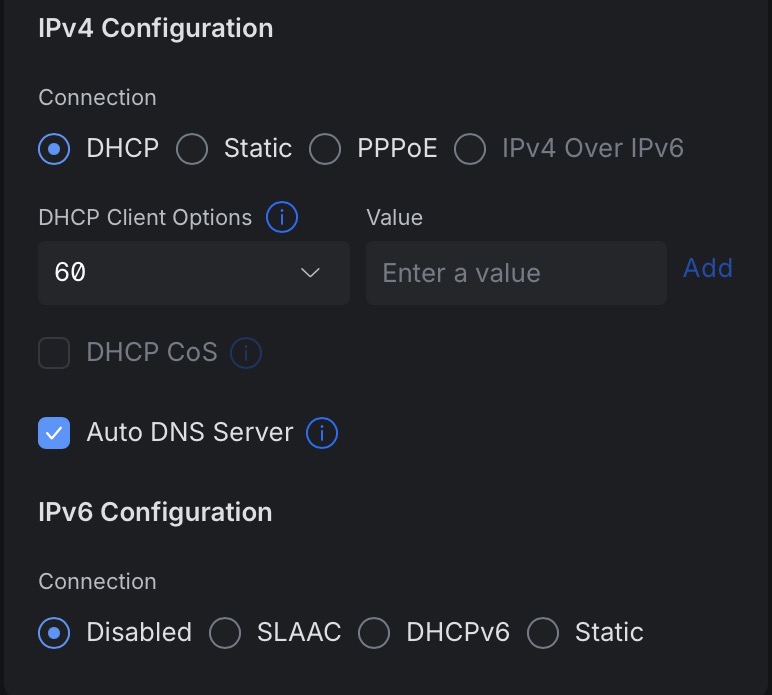Open DHCP Client Options info tooltip
The image size is (772, 695).
click(x=282, y=217)
